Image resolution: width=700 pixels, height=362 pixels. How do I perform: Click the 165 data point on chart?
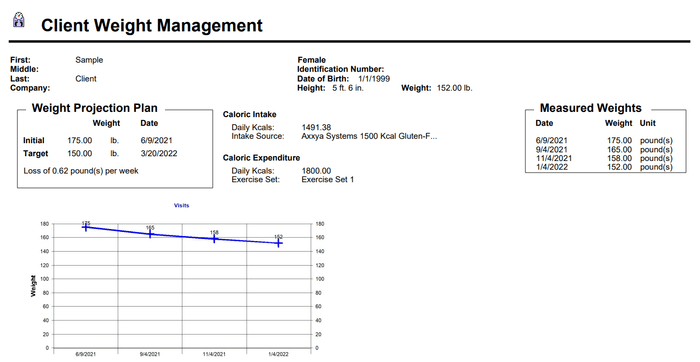pos(150,234)
